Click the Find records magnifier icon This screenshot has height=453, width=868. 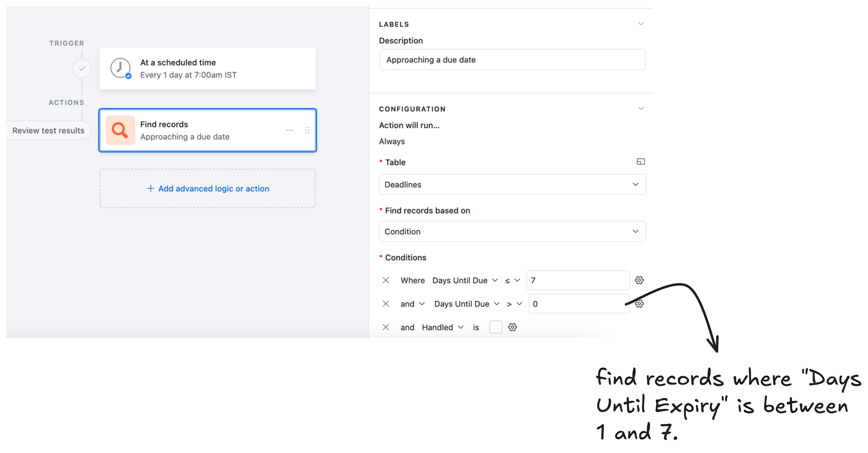click(x=120, y=130)
